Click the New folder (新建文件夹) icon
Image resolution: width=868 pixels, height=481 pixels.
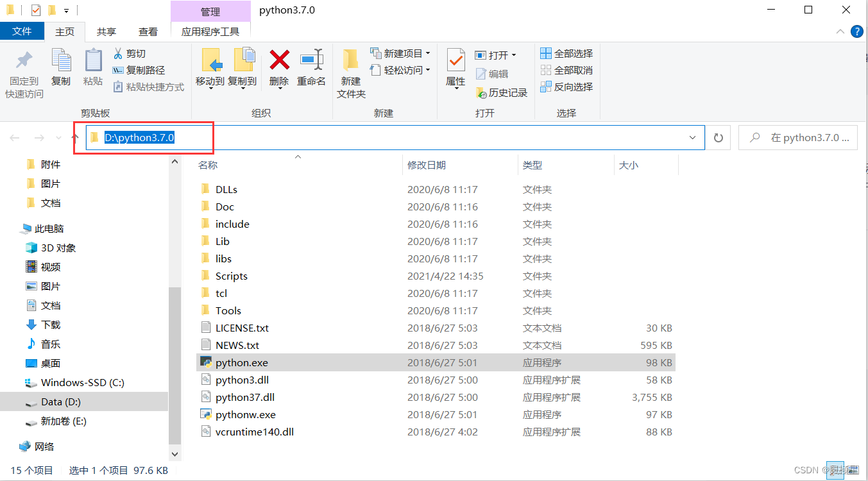350,60
